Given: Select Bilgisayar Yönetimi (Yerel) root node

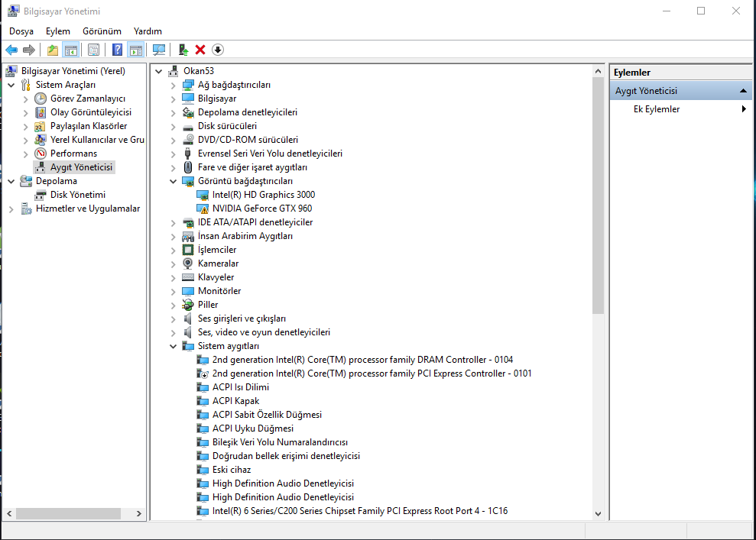Looking at the screenshot, I should point(73,71).
